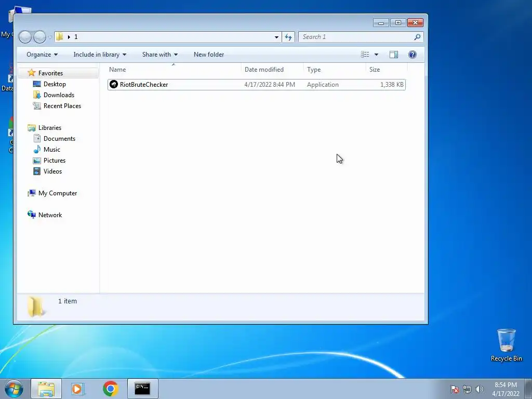Open the address bar history dropdown
532x399 pixels.
click(276, 37)
